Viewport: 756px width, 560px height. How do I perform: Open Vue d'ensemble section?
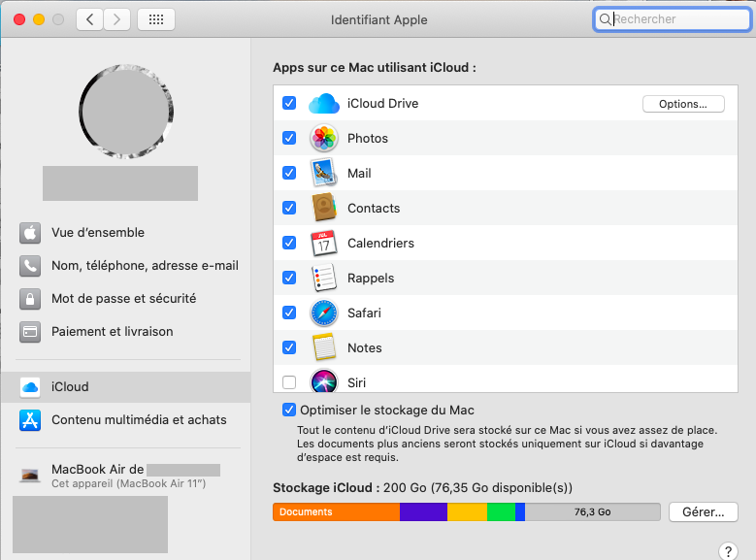[x=97, y=233]
